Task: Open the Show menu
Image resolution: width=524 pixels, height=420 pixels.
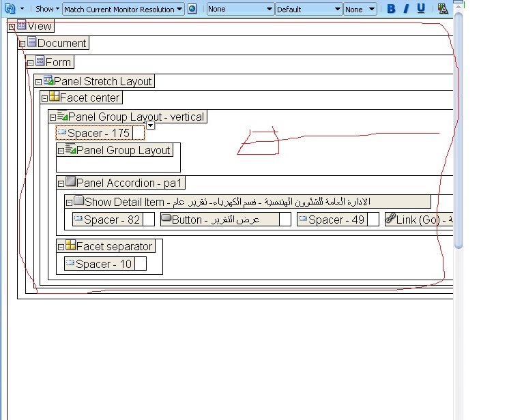Action: point(47,9)
